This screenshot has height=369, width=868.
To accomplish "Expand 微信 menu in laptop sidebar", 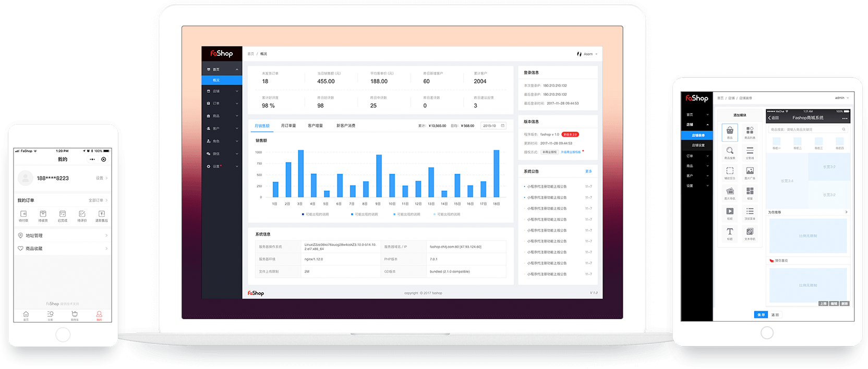I will pos(222,154).
